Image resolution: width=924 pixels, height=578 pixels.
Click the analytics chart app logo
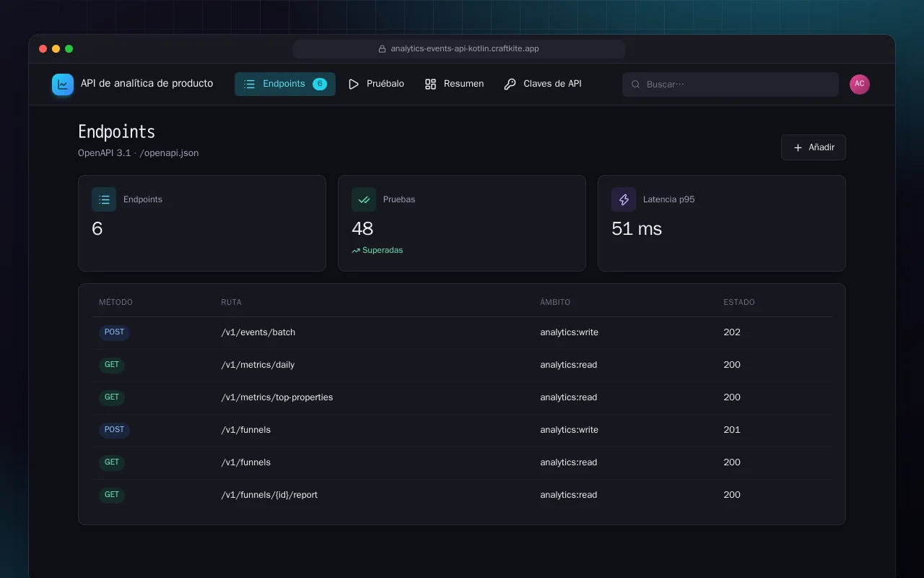coord(63,85)
